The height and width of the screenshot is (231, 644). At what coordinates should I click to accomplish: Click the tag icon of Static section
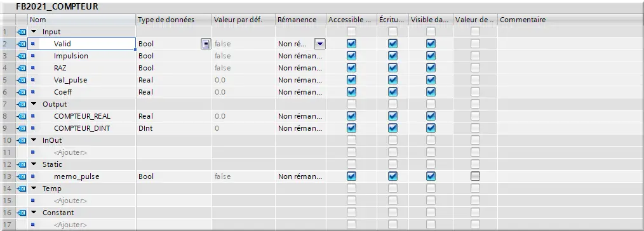(22, 164)
